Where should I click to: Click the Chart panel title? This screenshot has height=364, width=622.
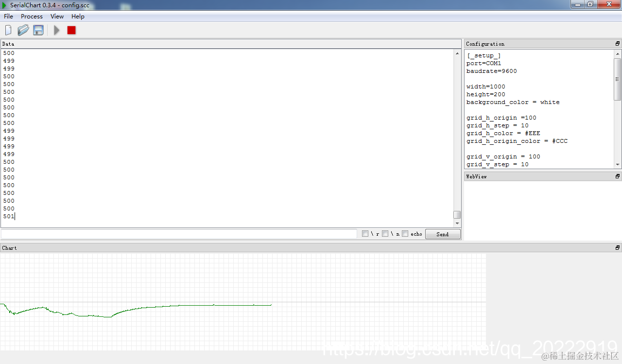coord(9,248)
